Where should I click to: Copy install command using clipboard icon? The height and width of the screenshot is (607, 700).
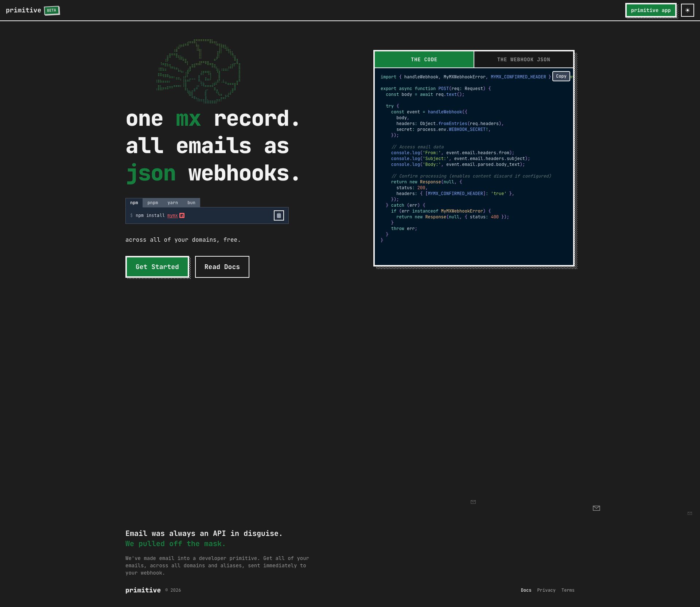[x=279, y=215]
